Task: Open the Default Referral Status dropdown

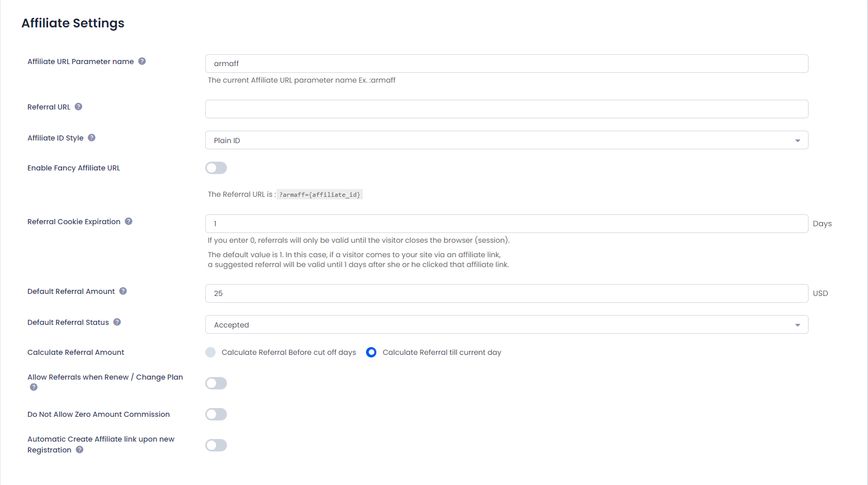Action: tap(507, 324)
